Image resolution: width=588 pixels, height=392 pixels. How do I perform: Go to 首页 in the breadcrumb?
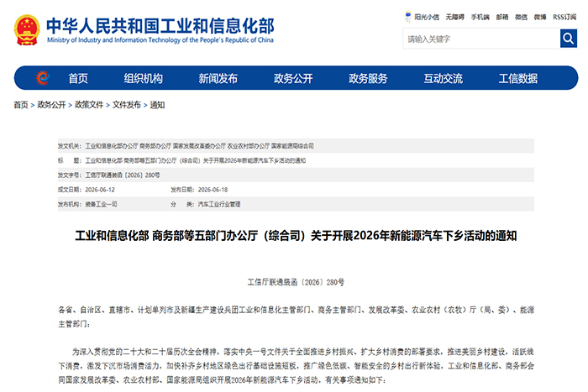pos(21,105)
